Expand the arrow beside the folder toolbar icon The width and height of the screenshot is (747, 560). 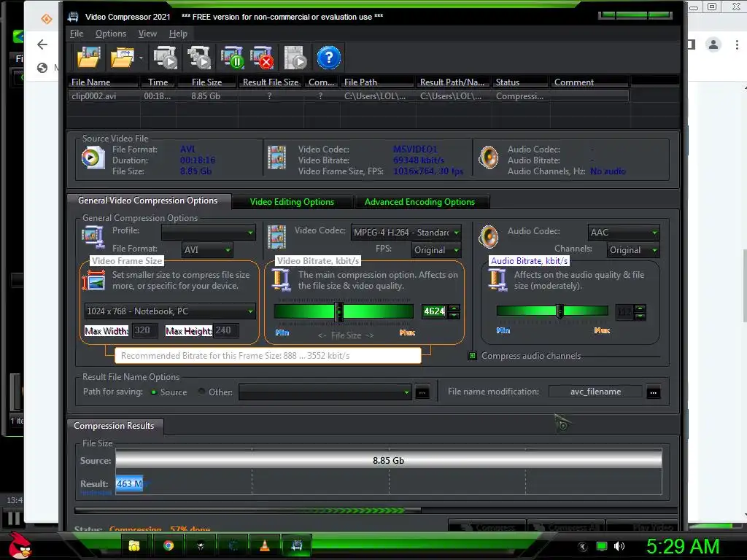click(x=141, y=58)
